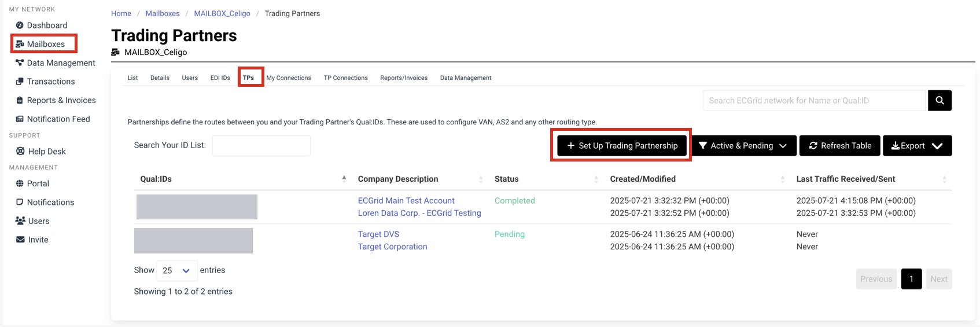Open Mailboxes in the sidebar
980x327 pixels.
(x=46, y=44)
